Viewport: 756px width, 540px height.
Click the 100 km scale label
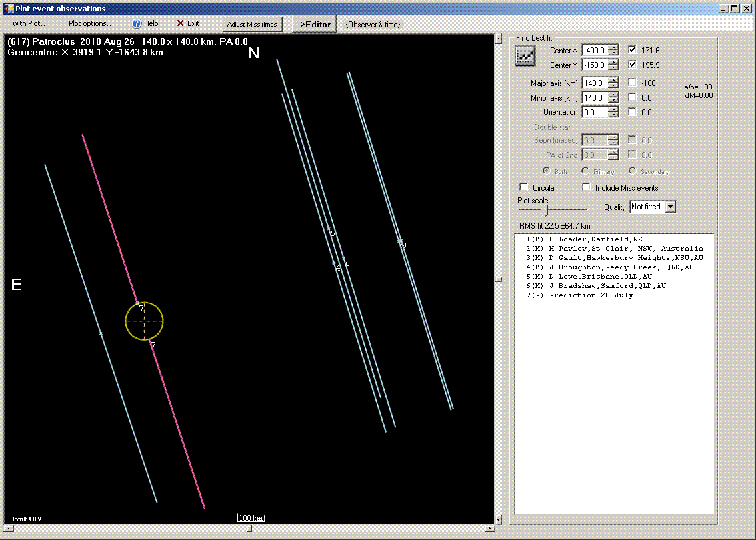coord(251,518)
